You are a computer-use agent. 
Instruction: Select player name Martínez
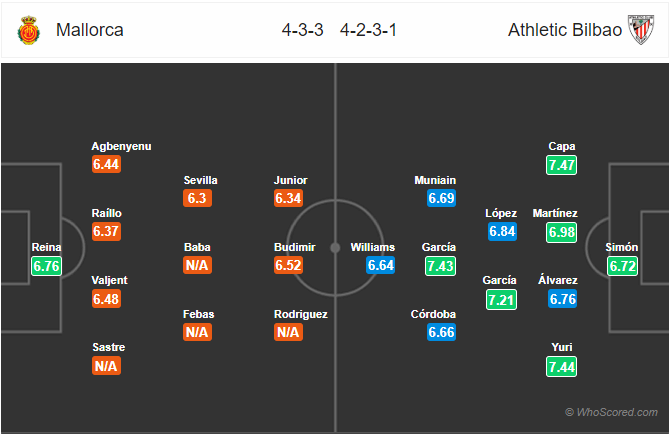click(x=555, y=213)
